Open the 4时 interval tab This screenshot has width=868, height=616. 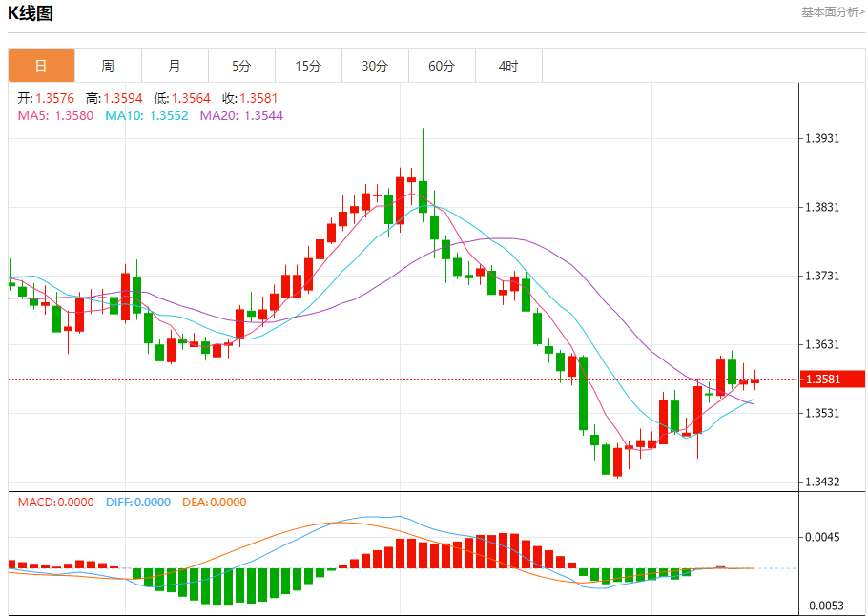pos(508,66)
